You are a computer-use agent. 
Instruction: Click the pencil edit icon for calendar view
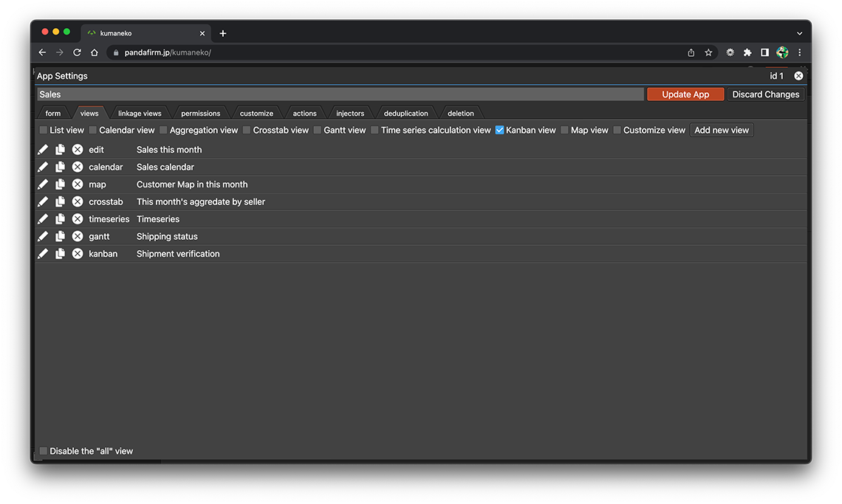(43, 167)
